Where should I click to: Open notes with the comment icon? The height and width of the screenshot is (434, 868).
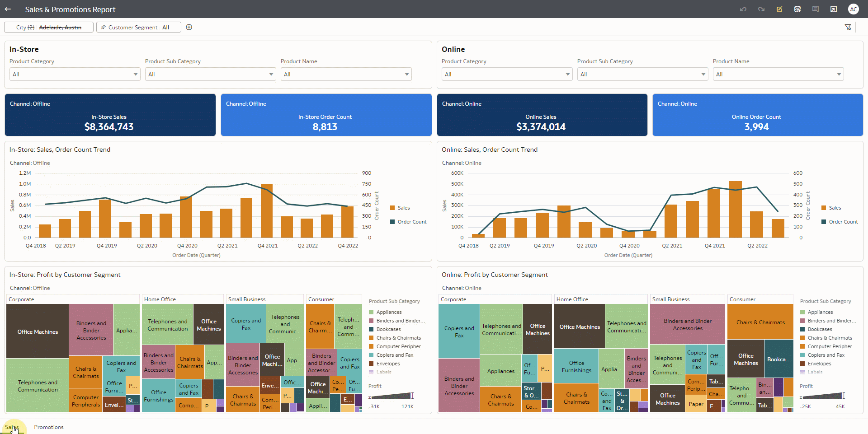click(x=816, y=9)
